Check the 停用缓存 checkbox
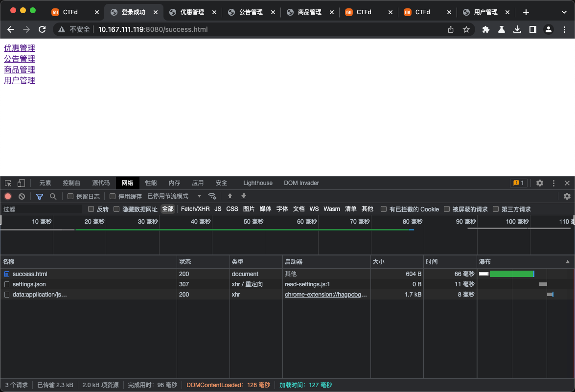 [113, 196]
